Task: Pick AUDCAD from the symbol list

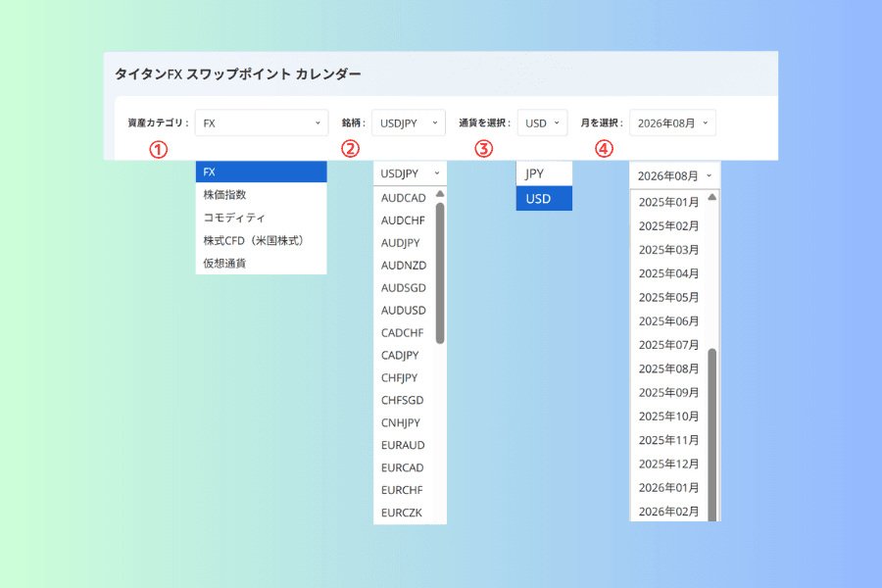Action: point(405,198)
